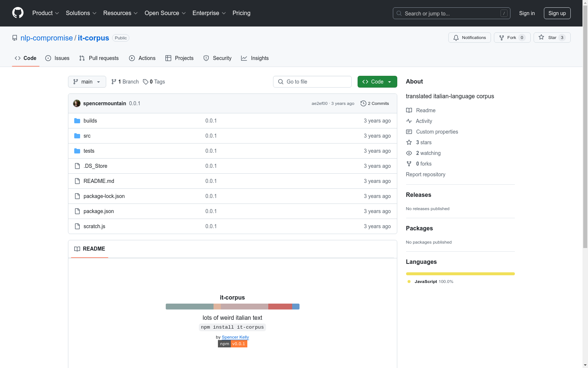This screenshot has height=368, width=588.
Task: Click the .DS_Store file icon
Action: point(77,166)
